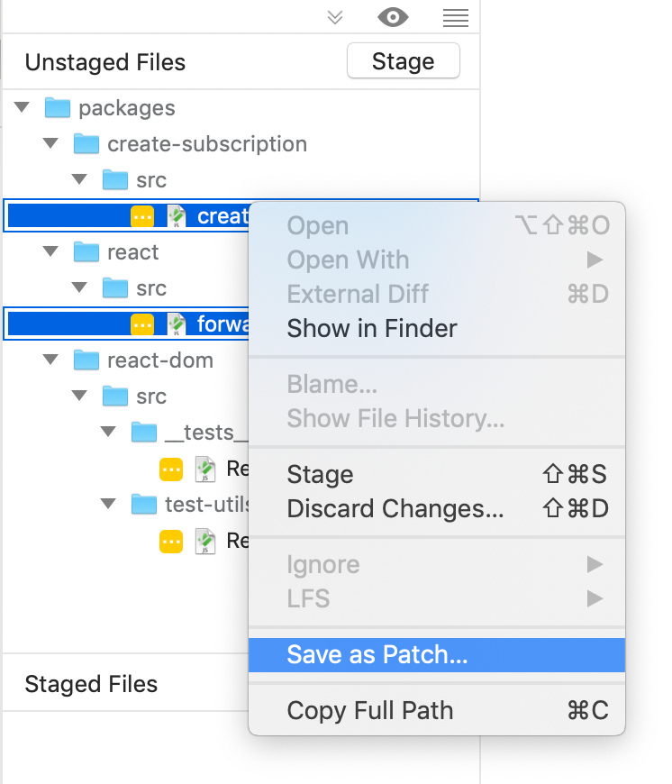Click yellow modified badge under __tests__ folder

pyautogui.click(x=171, y=469)
